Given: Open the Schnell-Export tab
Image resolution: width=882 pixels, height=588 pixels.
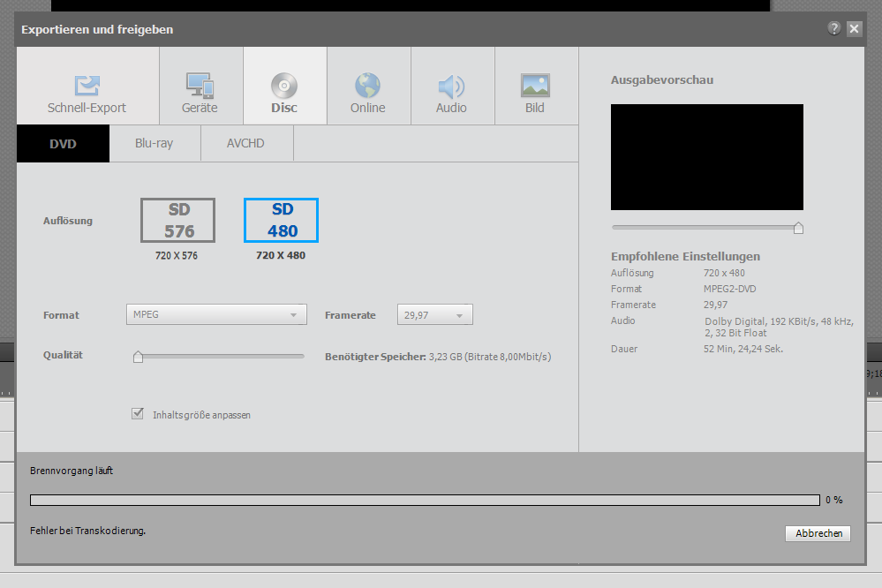Looking at the screenshot, I should (x=87, y=86).
